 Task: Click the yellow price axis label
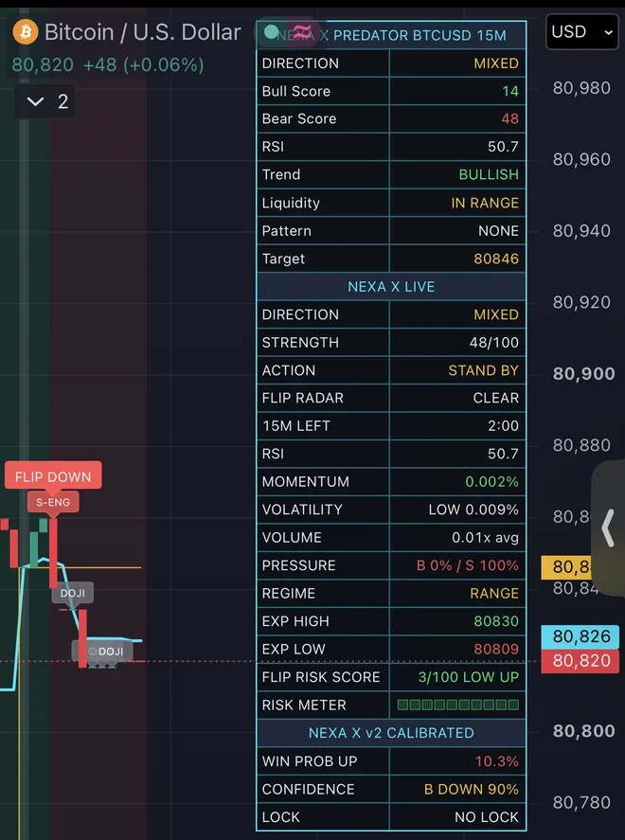(x=567, y=566)
